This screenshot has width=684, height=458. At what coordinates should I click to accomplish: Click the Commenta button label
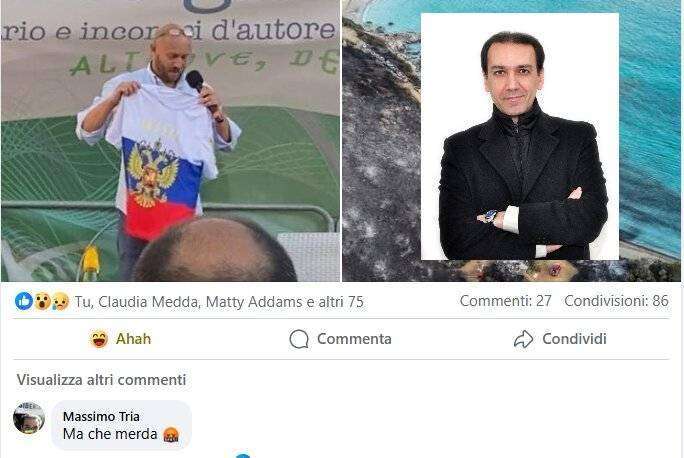pyautogui.click(x=354, y=339)
